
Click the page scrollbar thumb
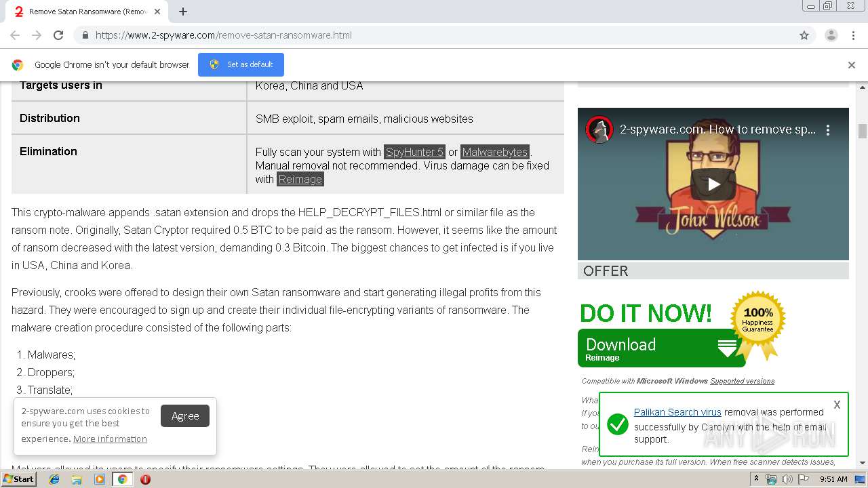(863, 131)
